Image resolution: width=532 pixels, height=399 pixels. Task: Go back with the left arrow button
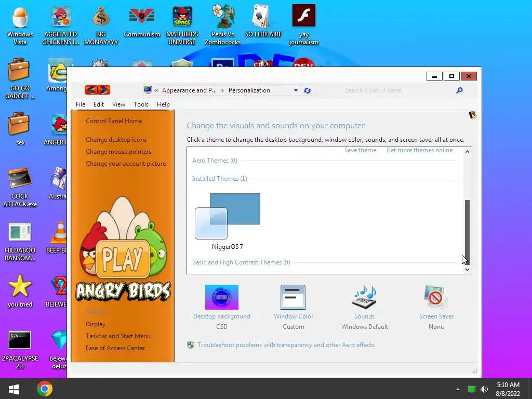tap(91, 90)
